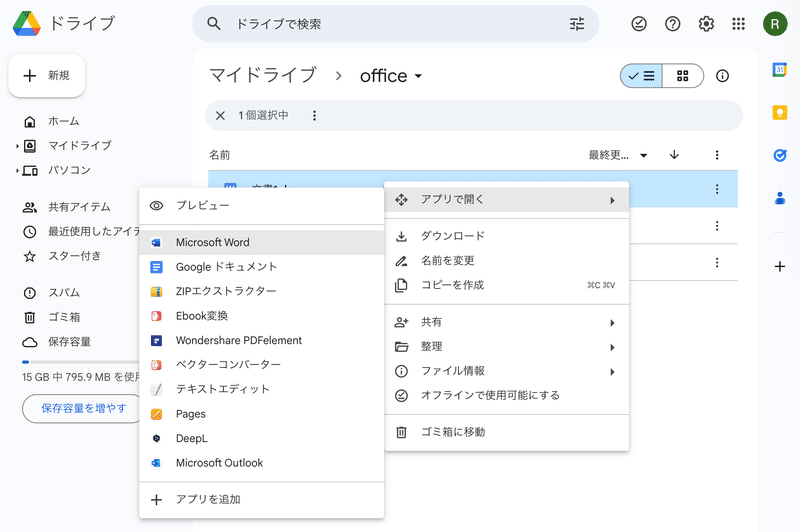Open Google Tasks in side panel
Image resolution: width=800 pixels, height=532 pixels.
click(780, 155)
